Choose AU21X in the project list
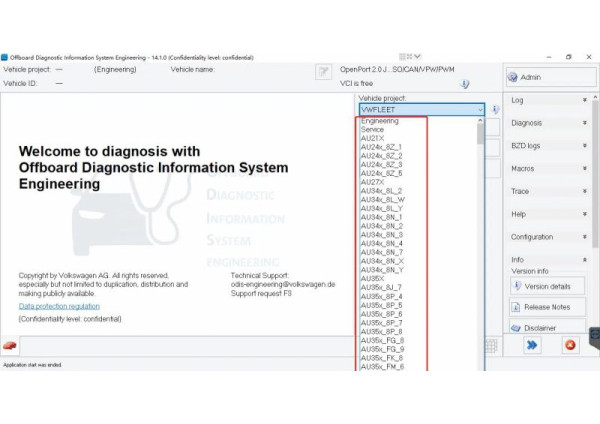This screenshot has width=600, height=424. point(372,138)
